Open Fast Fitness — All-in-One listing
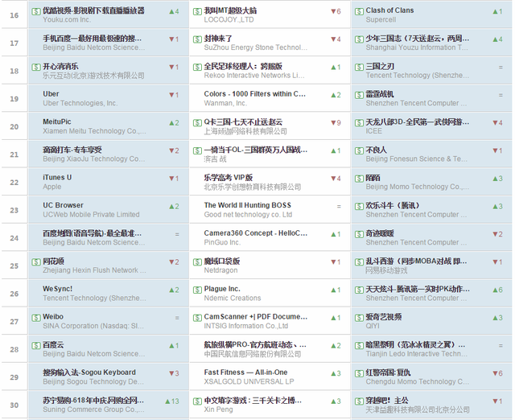This screenshot has width=515, height=420. click(245, 373)
